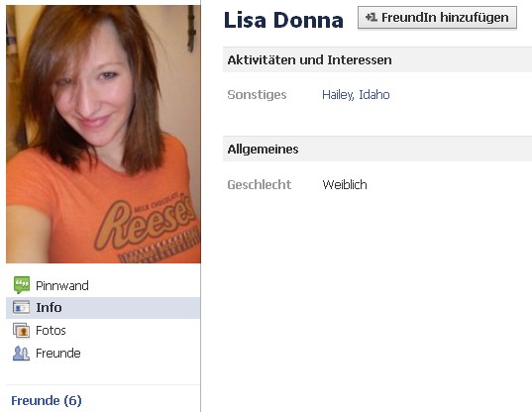Click the Info card icon in sidebar
This screenshot has width=532, height=412.
point(21,308)
